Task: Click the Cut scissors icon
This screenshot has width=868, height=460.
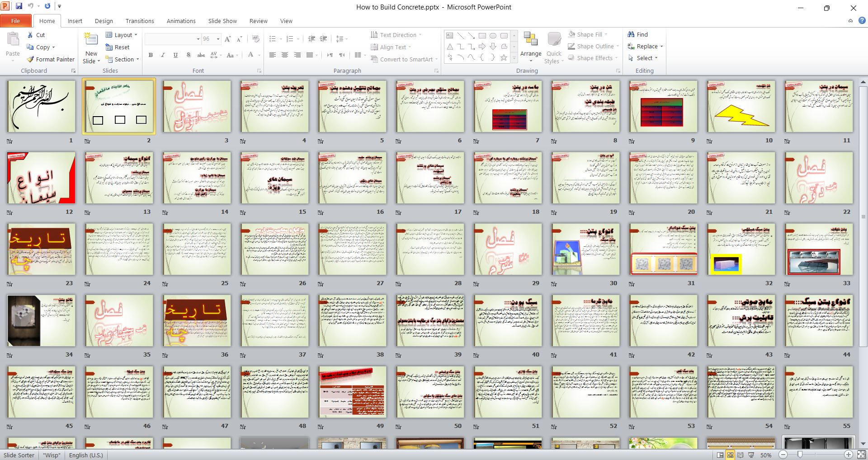Action: coord(30,35)
